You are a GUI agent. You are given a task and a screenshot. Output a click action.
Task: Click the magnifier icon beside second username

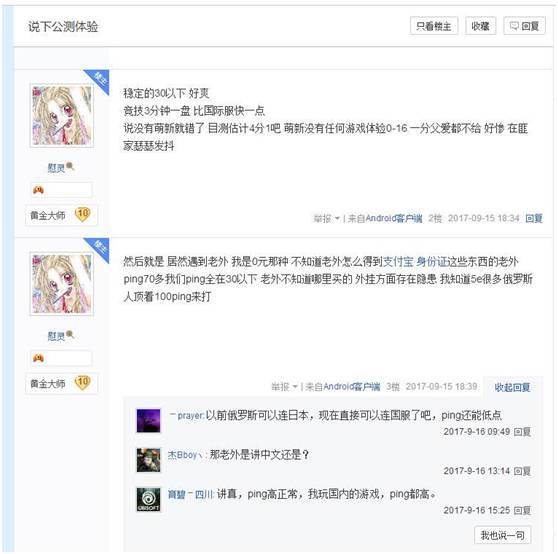point(70,334)
